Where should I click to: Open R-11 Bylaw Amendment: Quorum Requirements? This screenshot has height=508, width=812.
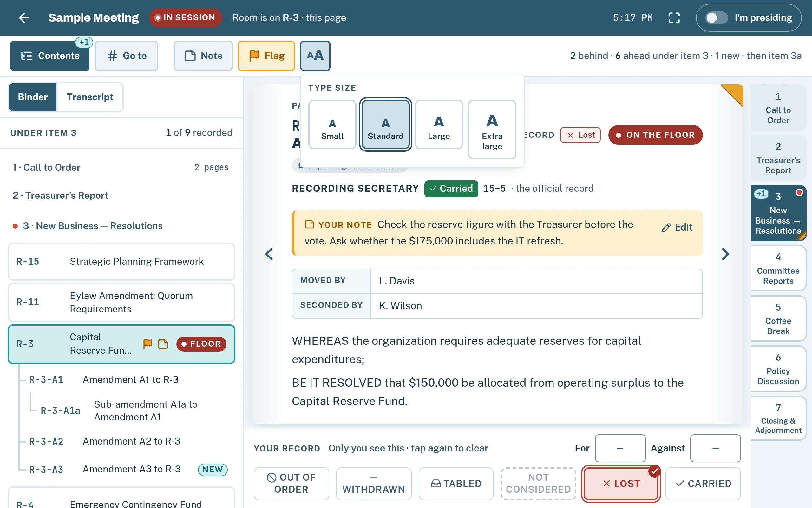point(121,302)
